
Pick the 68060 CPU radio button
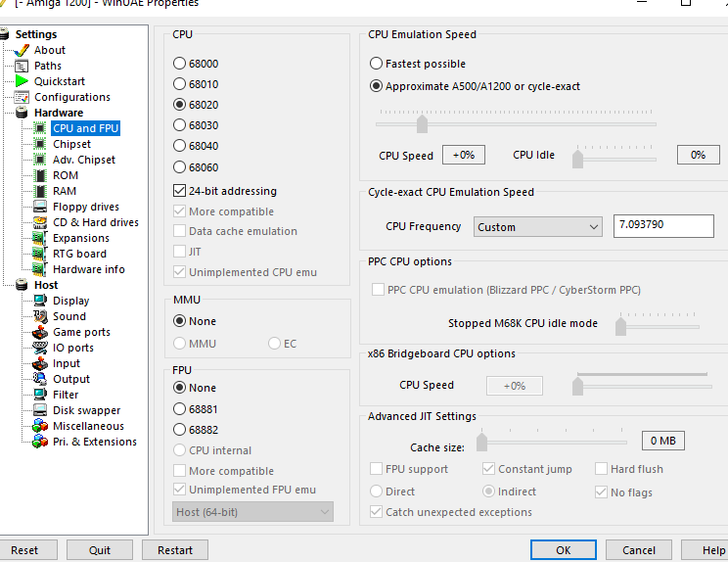[179, 166]
